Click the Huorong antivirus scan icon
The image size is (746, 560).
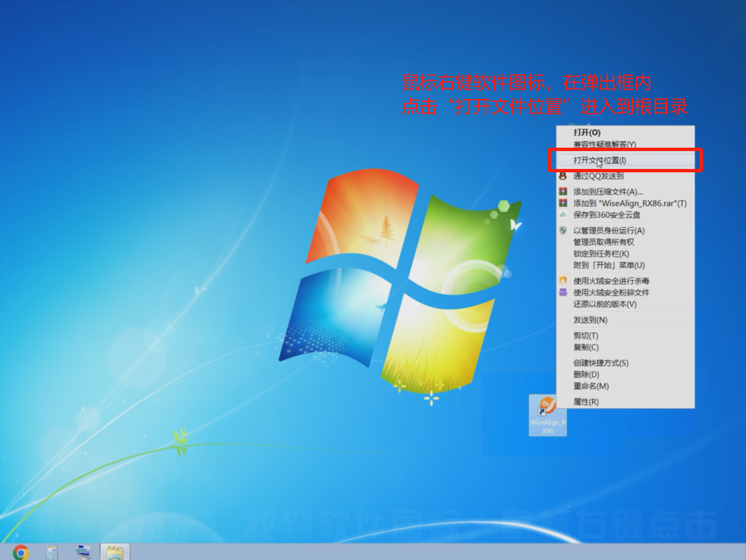(x=563, y=281)
